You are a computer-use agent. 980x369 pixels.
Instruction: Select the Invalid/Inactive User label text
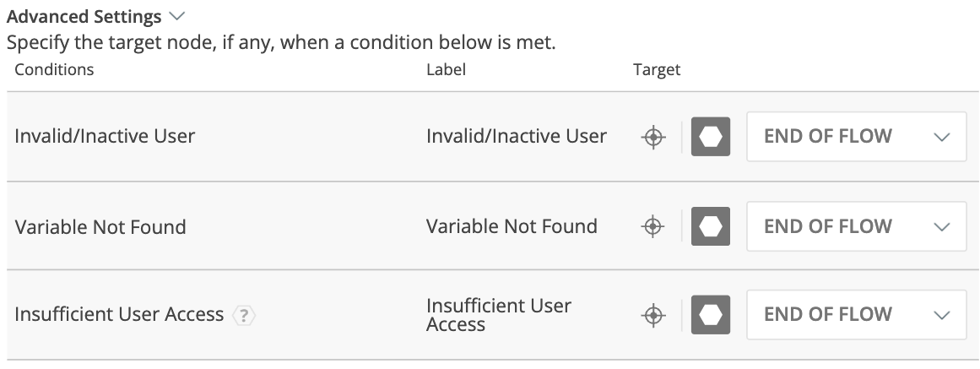click(x=516, y=136)
